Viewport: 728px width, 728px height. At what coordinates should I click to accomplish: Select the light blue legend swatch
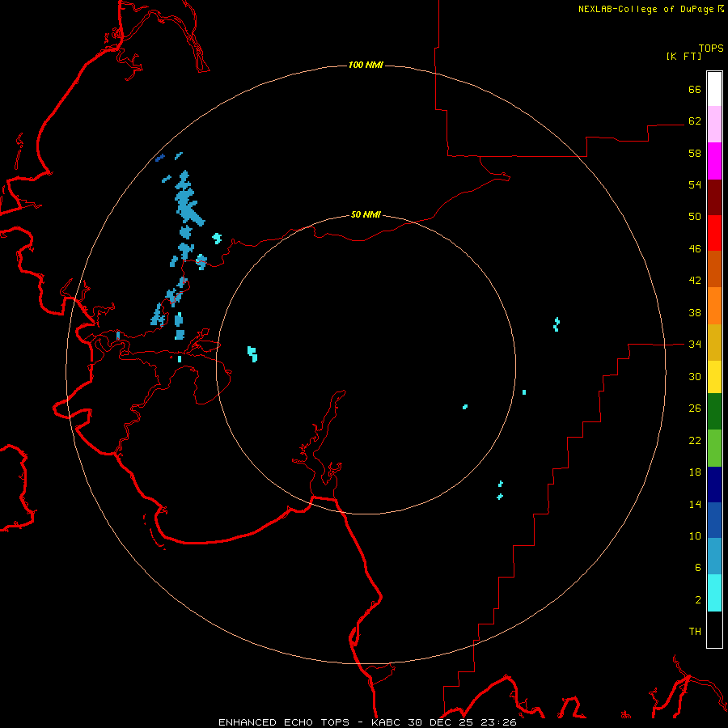tap(714, 557)
